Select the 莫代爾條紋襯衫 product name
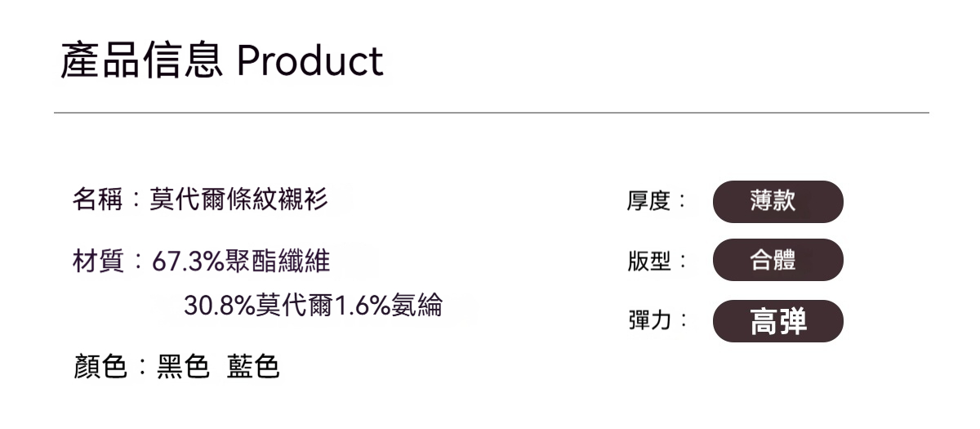The width and height of the screenshot is (980, 429). tap(238, 199)
